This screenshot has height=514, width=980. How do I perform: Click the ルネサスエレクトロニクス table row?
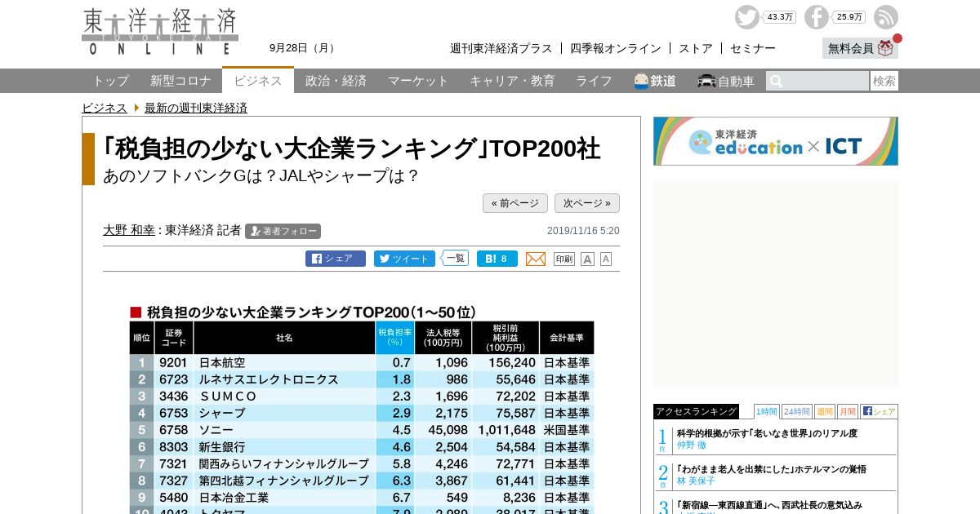(x=362, y=379)
